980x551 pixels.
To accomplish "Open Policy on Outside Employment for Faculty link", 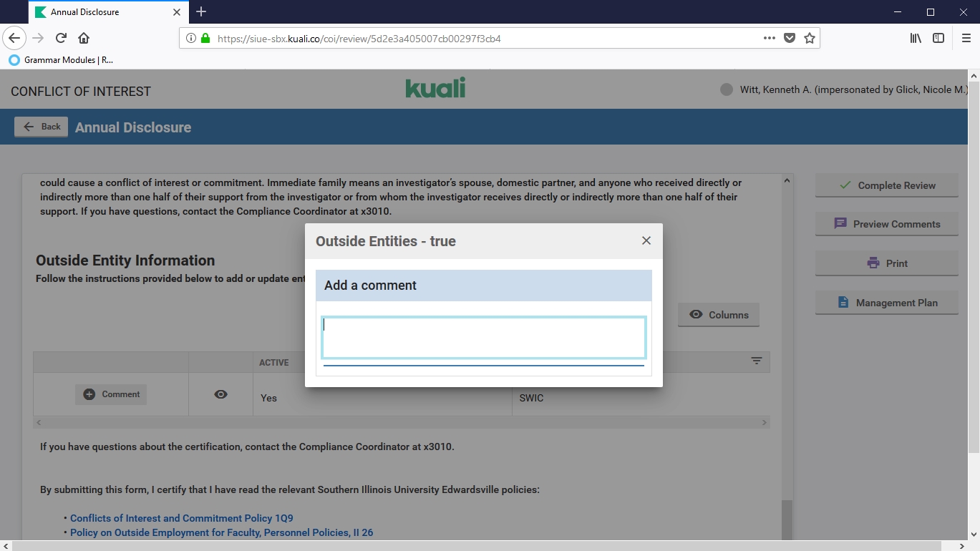I will click(x=221, y=532).
